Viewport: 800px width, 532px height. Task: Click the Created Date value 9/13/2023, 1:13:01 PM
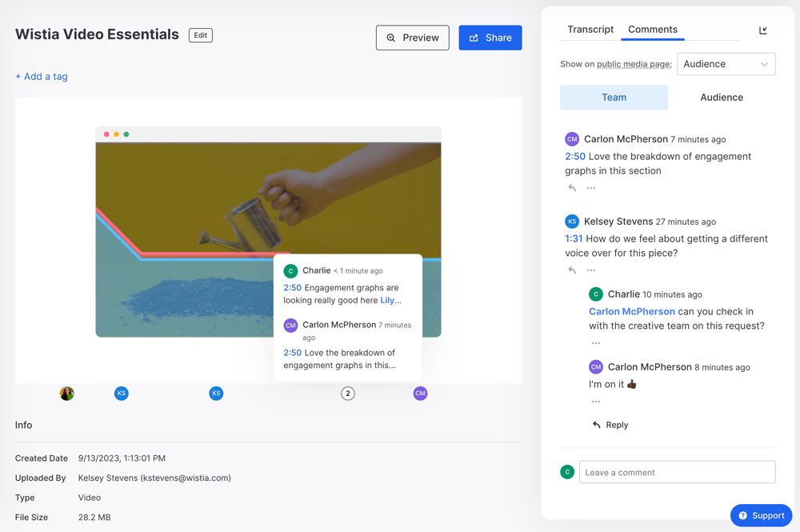pyautogui.click(x=122, y=458)
